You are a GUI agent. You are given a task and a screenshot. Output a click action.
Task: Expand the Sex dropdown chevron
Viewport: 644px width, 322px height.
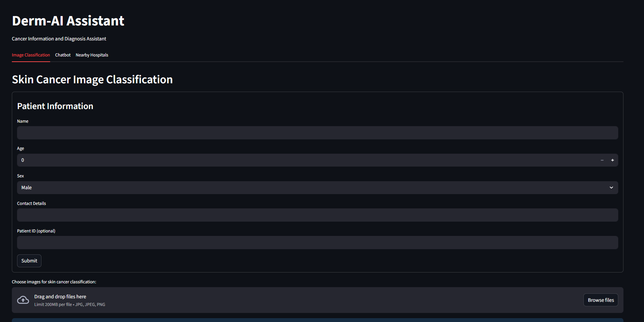(611, 187)
